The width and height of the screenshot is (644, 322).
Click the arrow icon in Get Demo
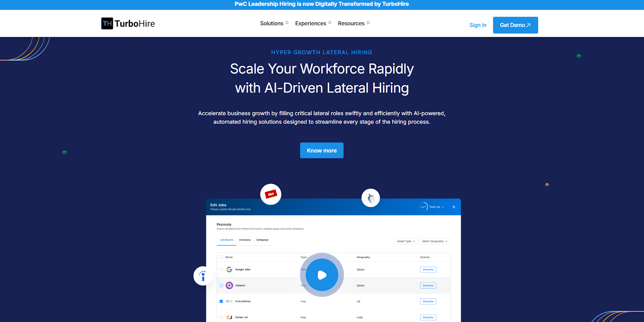coord(528,25)
